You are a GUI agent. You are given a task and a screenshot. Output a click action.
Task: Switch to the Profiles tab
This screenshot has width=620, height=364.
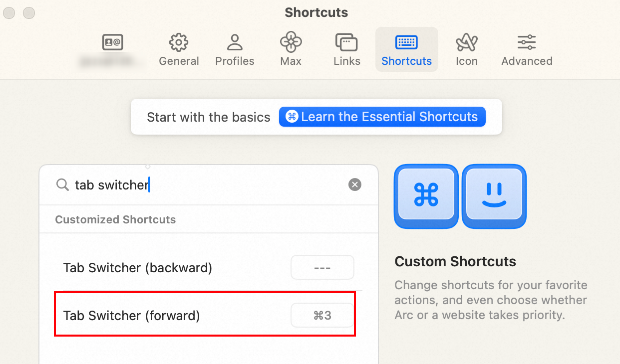(x=235, y=49)
